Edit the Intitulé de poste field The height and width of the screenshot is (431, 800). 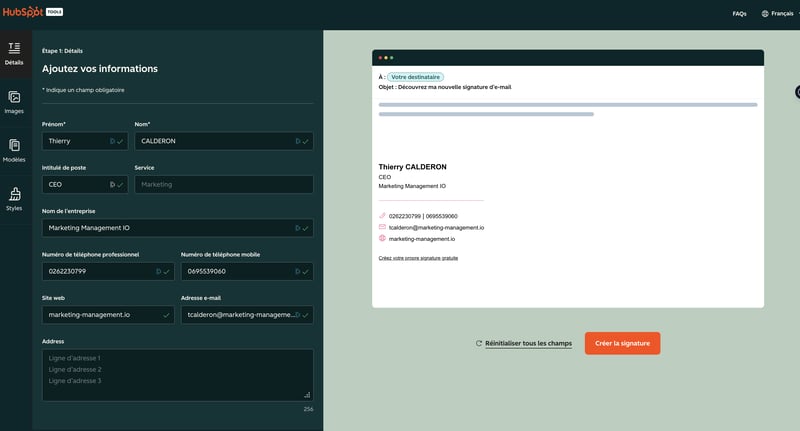(x=85, y=185)
